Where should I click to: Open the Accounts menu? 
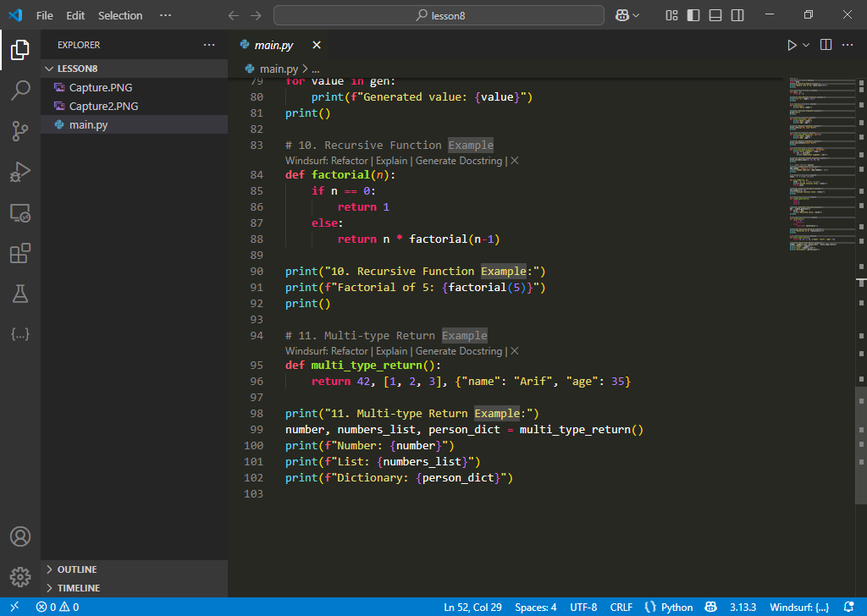pos(20,536)
